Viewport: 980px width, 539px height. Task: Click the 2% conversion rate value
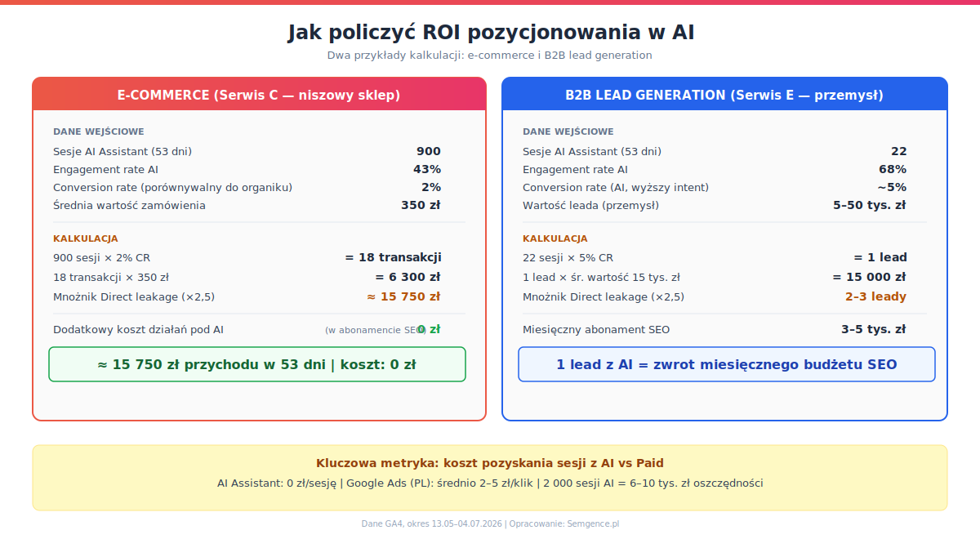(431, 187)
